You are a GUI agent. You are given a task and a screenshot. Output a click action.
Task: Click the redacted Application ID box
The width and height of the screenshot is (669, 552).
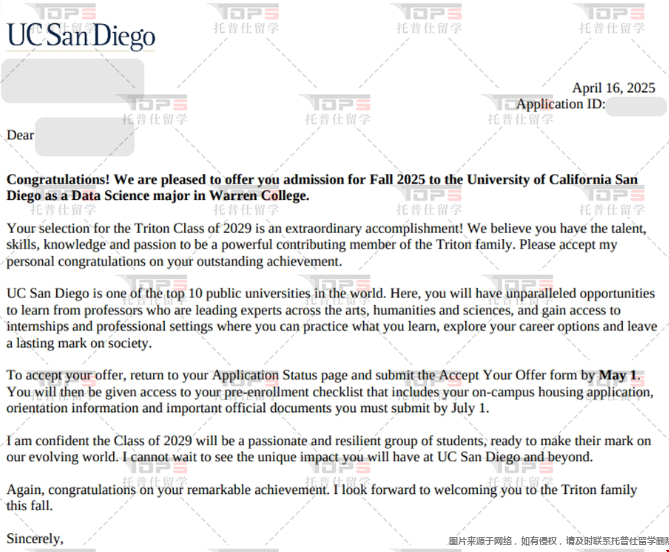(636, 106)
